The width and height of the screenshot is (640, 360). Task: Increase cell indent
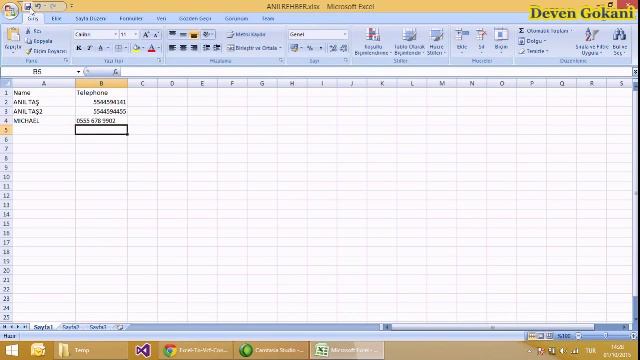[x=217, y=48]
